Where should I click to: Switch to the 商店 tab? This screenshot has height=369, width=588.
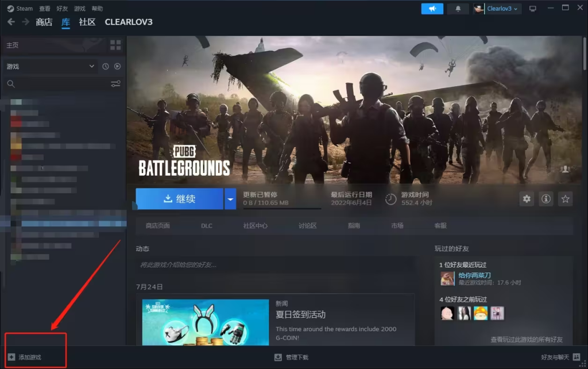coord(44,22)
